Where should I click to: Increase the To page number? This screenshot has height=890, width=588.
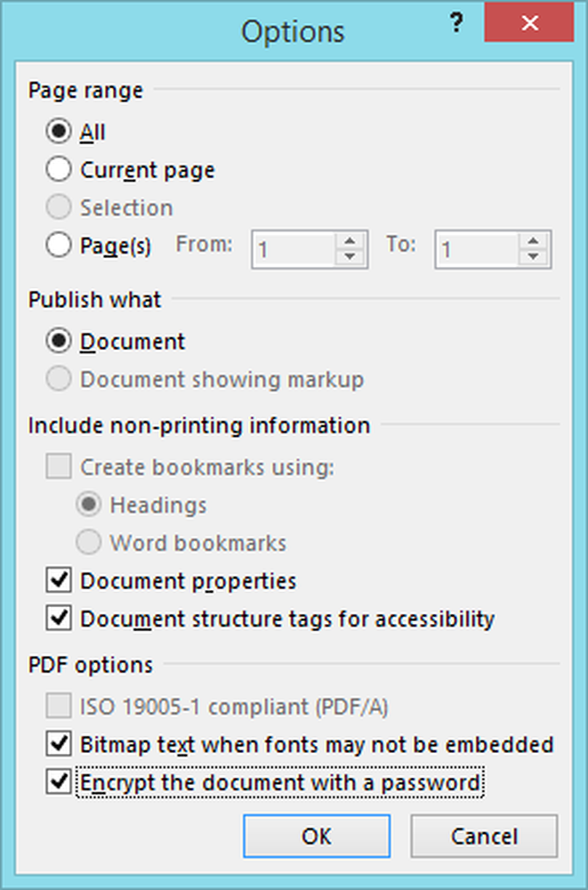[533, 240]
